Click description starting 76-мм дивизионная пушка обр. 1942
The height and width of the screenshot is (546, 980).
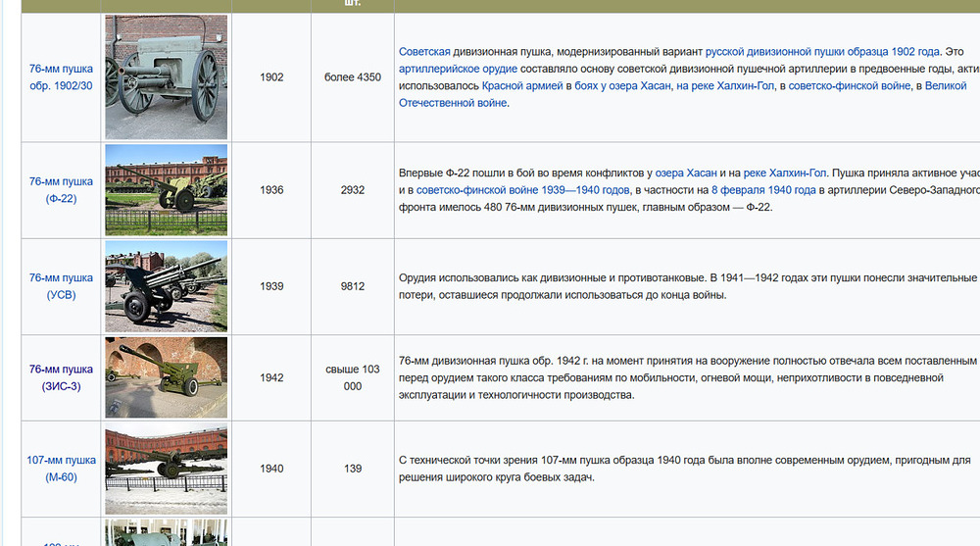coord(688,377)
